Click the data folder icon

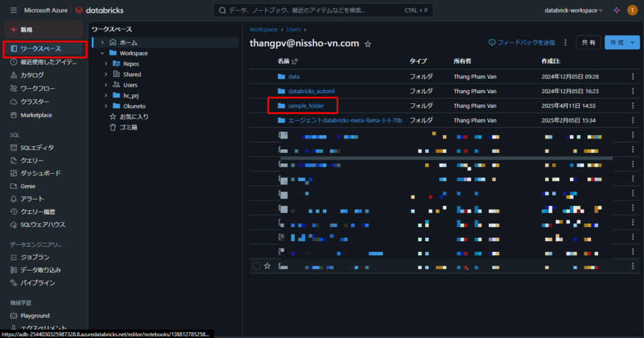coord(281,77)
